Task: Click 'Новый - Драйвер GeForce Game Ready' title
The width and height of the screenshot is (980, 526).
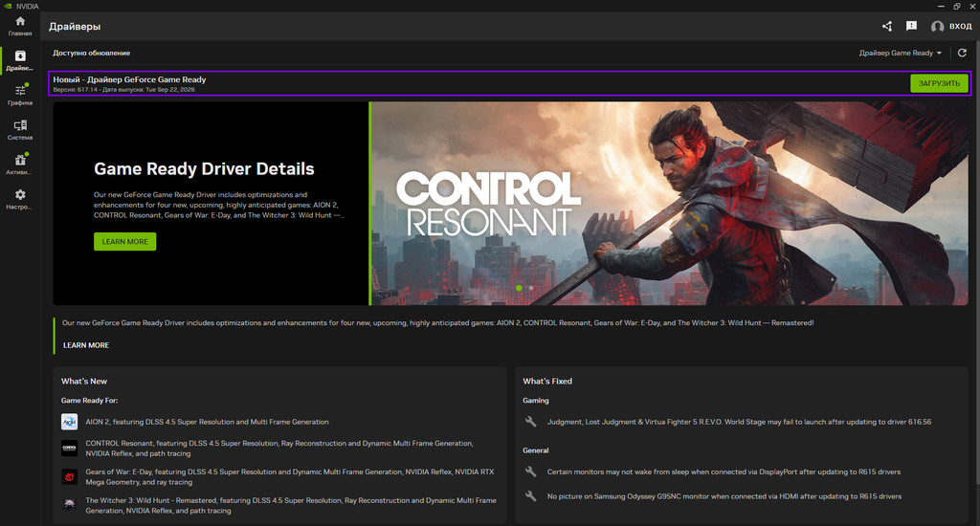Action: pyautogui.click(x=129, y=79)
